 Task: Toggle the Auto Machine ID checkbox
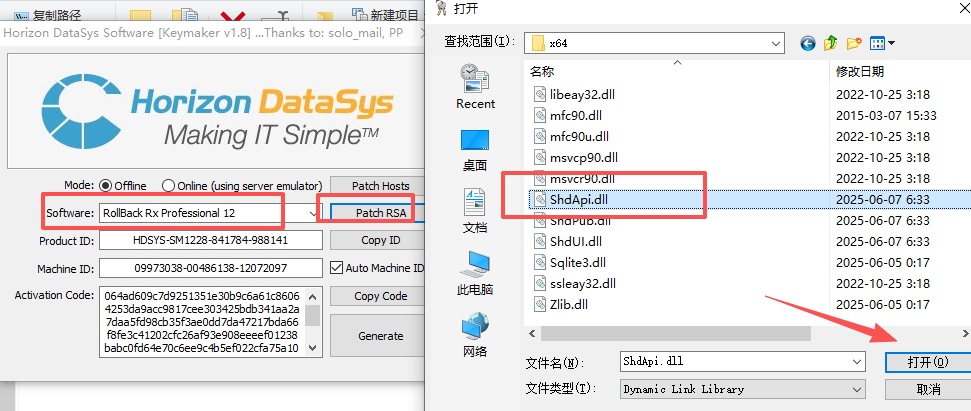[x=337, y=268]
